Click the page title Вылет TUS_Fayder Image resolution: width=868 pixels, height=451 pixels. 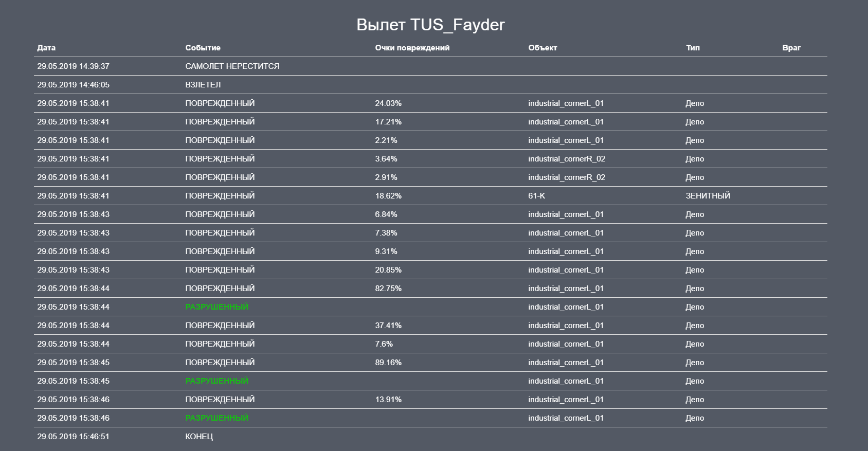tap(430, 25)
